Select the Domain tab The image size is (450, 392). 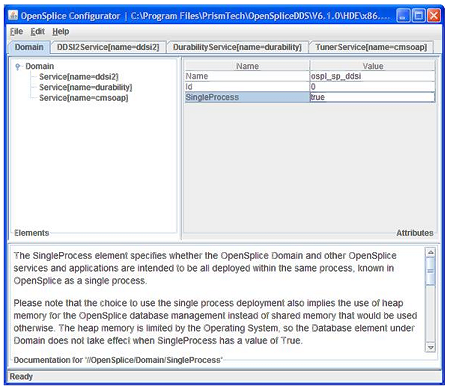tap(29, 47)
